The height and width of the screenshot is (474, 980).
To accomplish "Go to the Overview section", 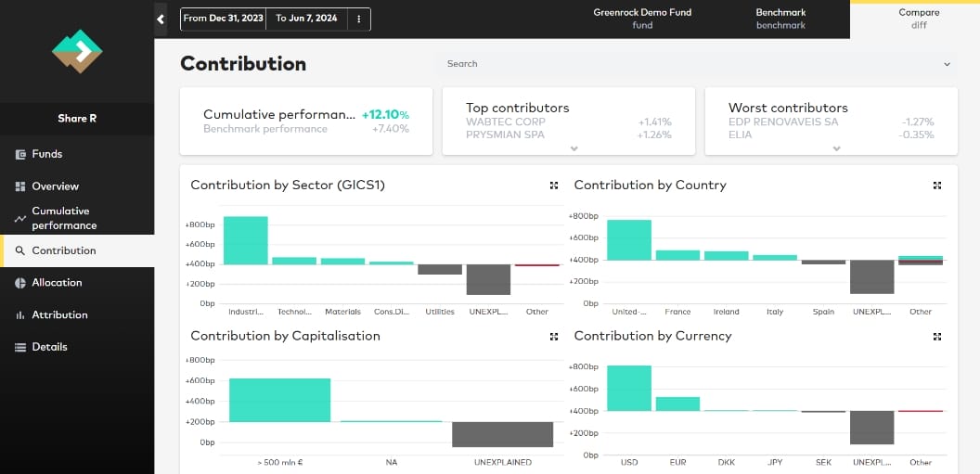I will click(x=55, y=186).
